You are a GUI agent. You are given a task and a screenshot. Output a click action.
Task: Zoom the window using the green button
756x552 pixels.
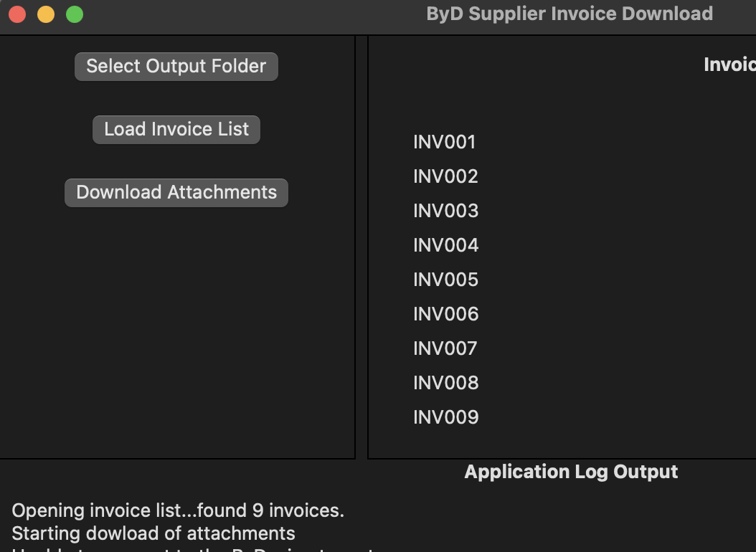click(x=74, y=13)
